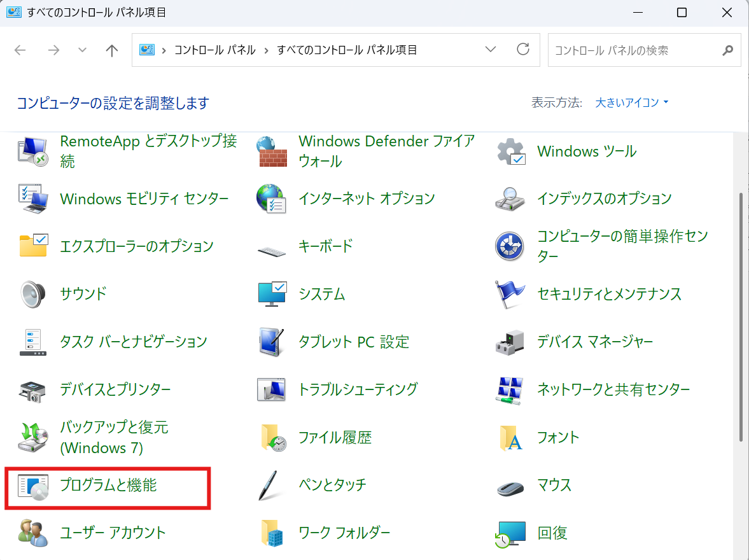749x560 pixels.
Task: Open トラブルシューティング
Action: 360,389
